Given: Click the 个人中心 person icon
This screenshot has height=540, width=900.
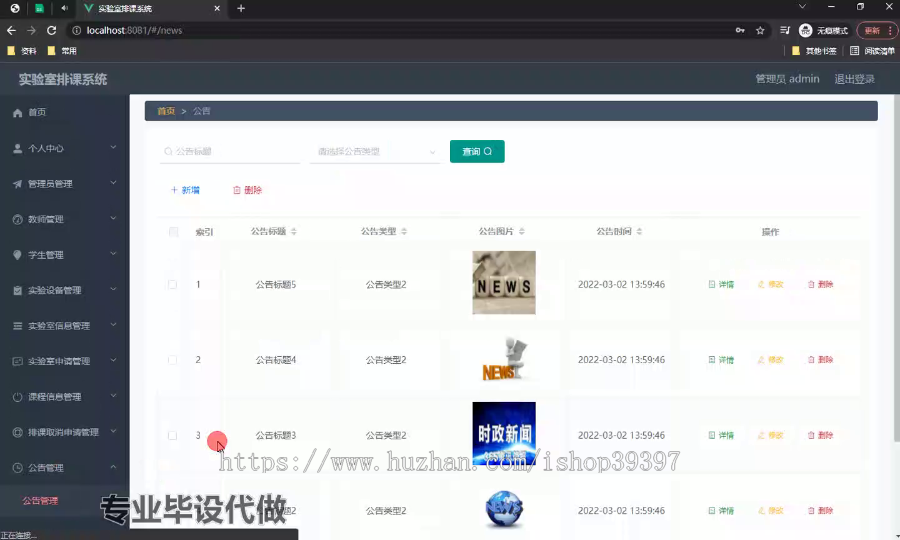Looking at the screenshot, I should click(17, 149).
